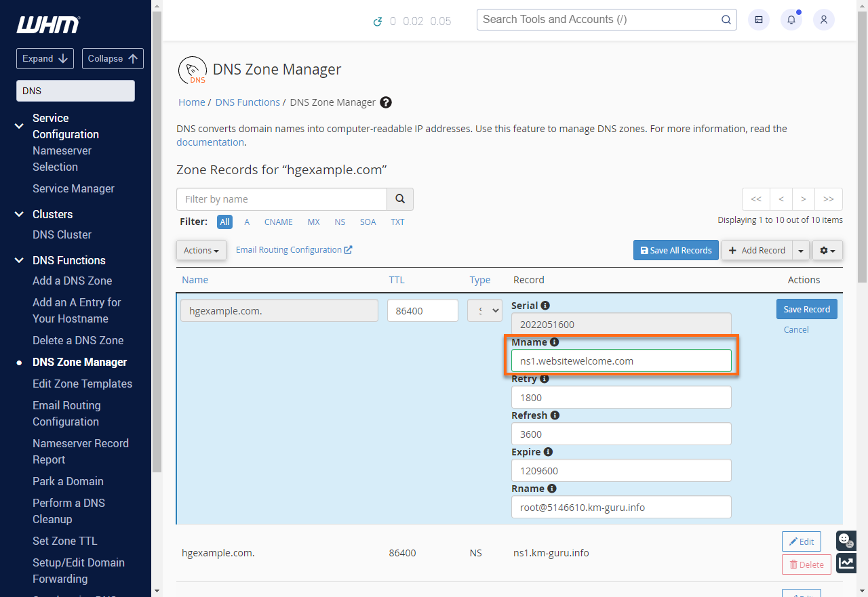This screenshot has height=597, width=868.
Task: Open the zone options gear icon
Action: pyautogui.click(x=827, y=250)
